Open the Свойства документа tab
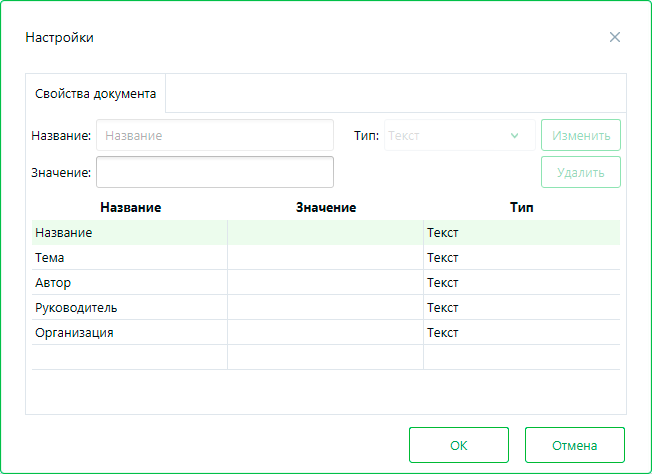Screen dimensions: 652x474 coord(96,94)
